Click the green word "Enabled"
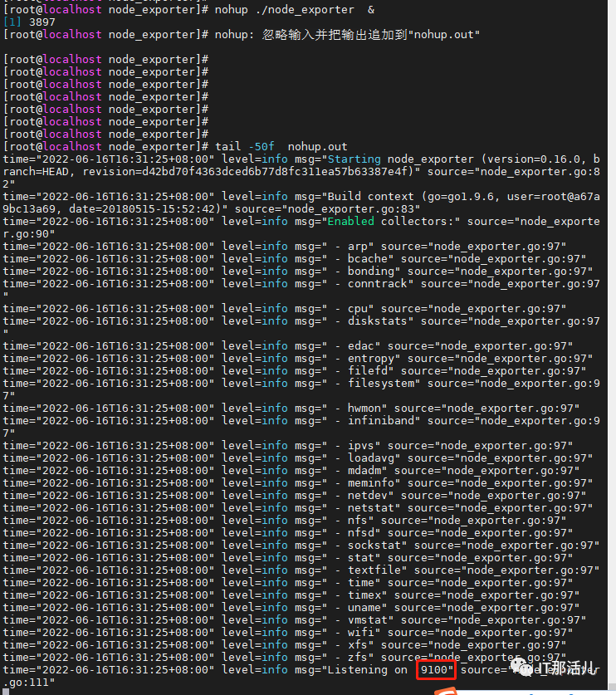Image resolution: width=616 pixels, height=695 pixels. (350, 221)
